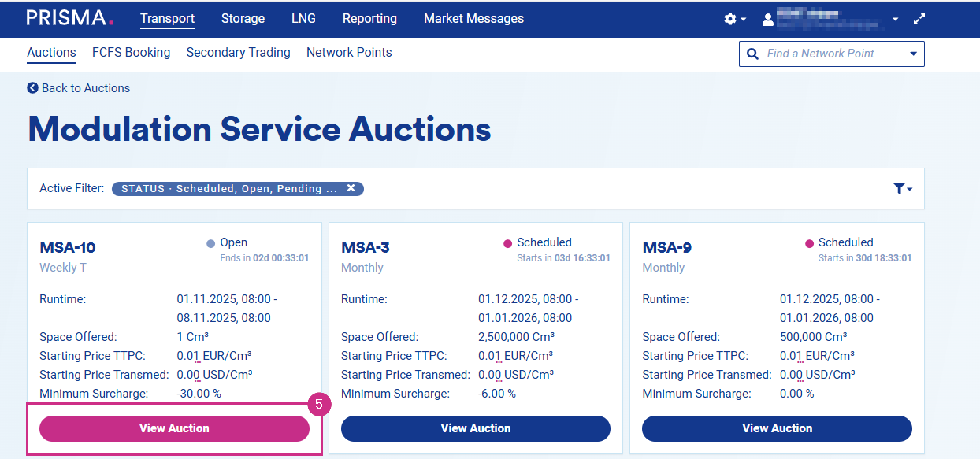Click the network point search magnifier icon

pos(752,54)
